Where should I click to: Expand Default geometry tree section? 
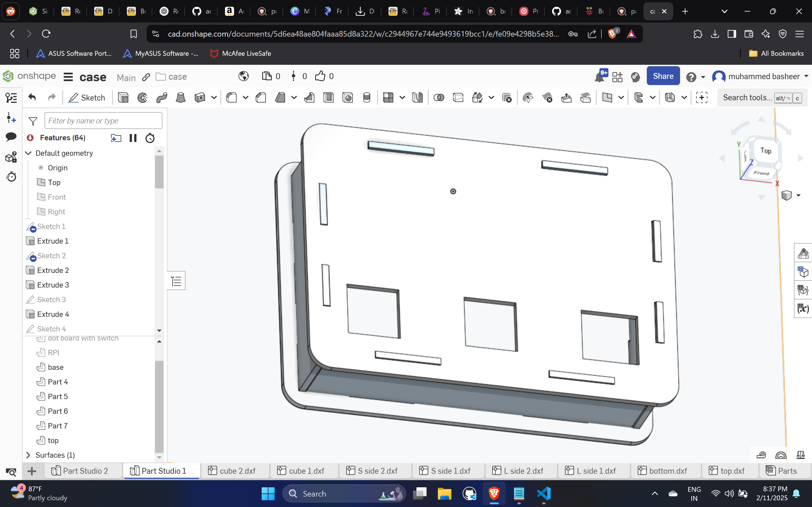coord(27,152)
